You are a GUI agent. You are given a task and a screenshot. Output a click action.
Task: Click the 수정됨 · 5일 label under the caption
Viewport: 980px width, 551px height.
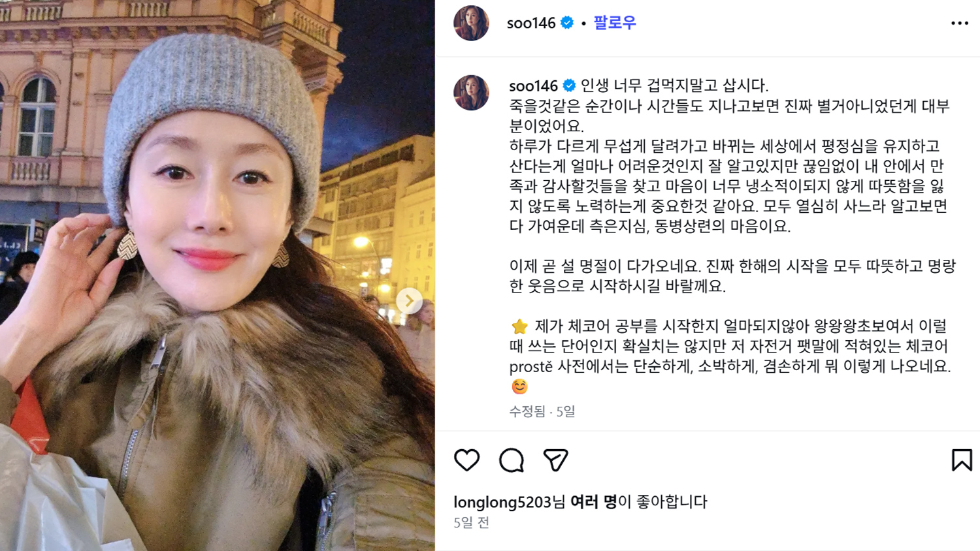pyautogui.click(x=542, y=411)
